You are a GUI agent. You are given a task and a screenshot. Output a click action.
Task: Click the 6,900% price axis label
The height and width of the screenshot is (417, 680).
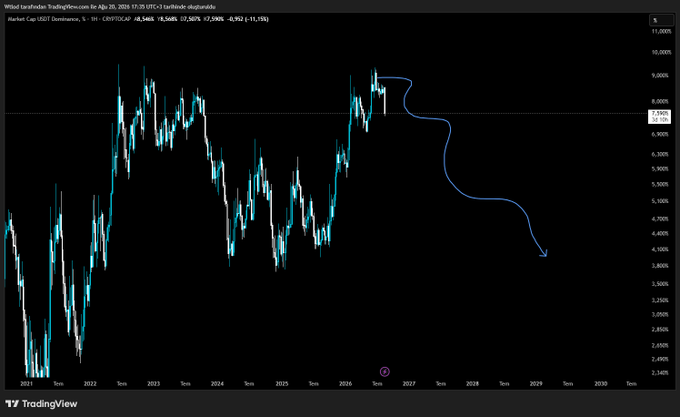[x=660, y=134]
